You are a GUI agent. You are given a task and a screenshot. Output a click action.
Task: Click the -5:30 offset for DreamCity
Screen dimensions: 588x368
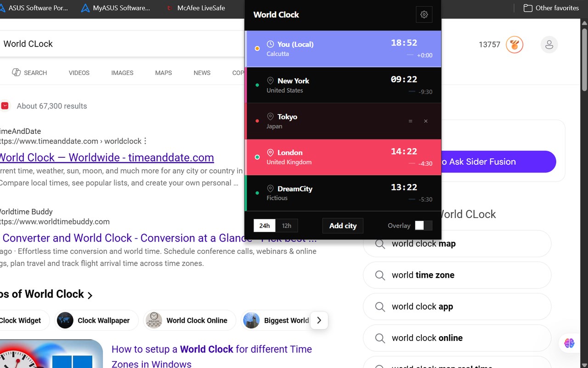click(x=425, y=199)
